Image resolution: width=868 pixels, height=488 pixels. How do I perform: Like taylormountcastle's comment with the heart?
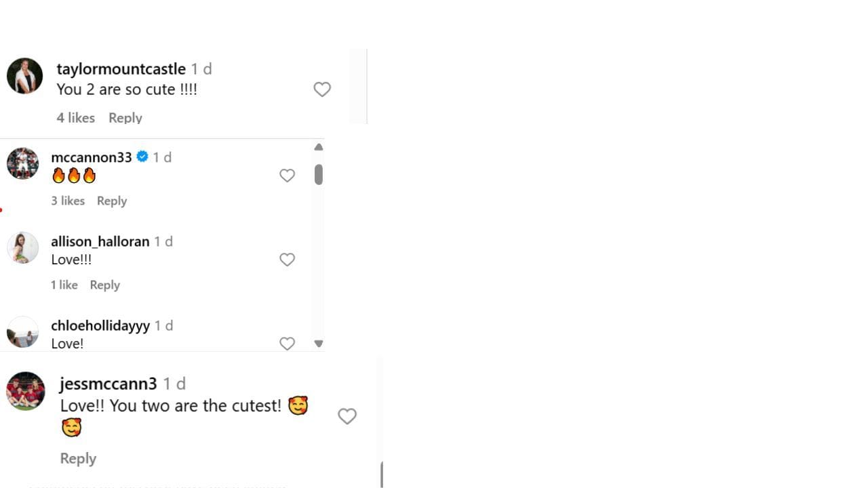(322, 89)
